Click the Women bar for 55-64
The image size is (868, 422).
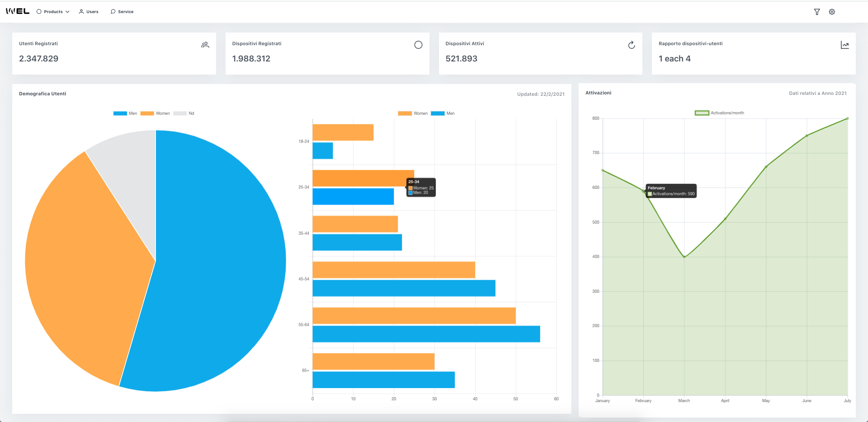[414, 316]
